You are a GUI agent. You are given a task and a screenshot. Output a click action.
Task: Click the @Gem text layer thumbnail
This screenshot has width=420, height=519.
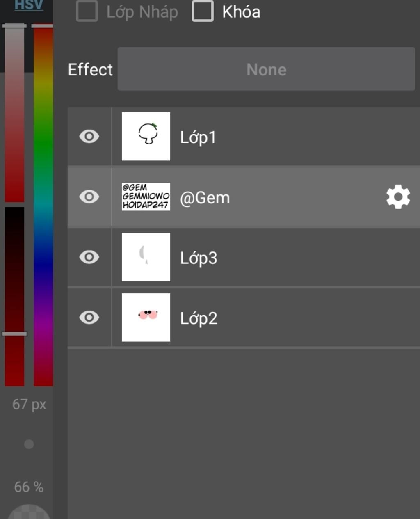(x=146, y=197)
